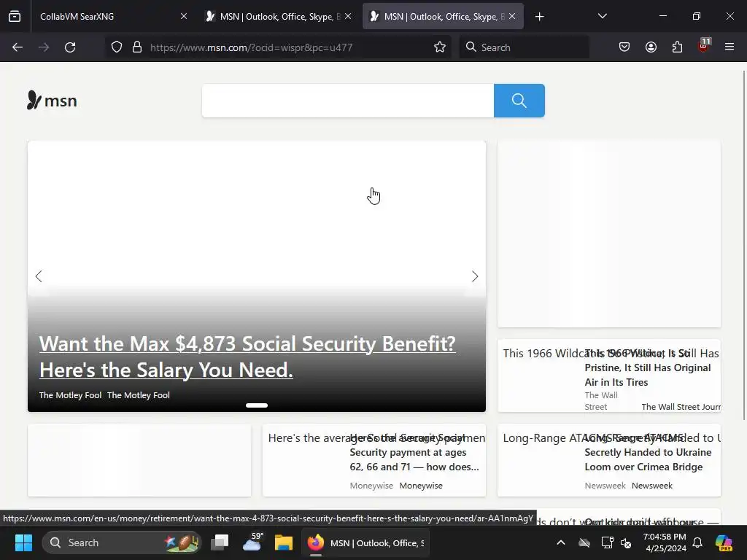
Task: Click carousel slide indicator bar
Action: 257,405
